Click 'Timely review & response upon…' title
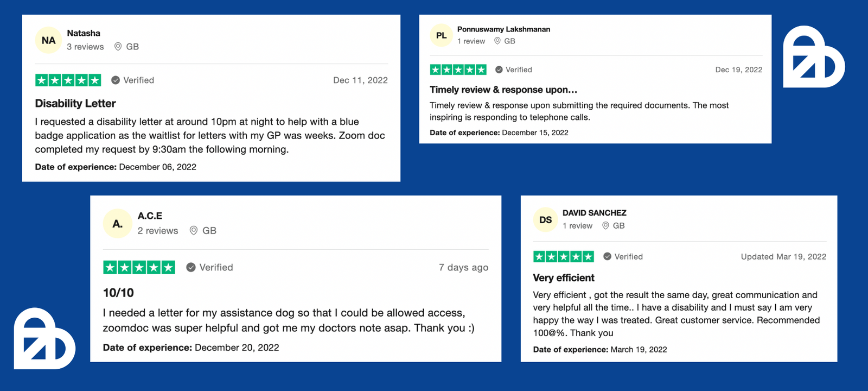 [x=503, y=90]
